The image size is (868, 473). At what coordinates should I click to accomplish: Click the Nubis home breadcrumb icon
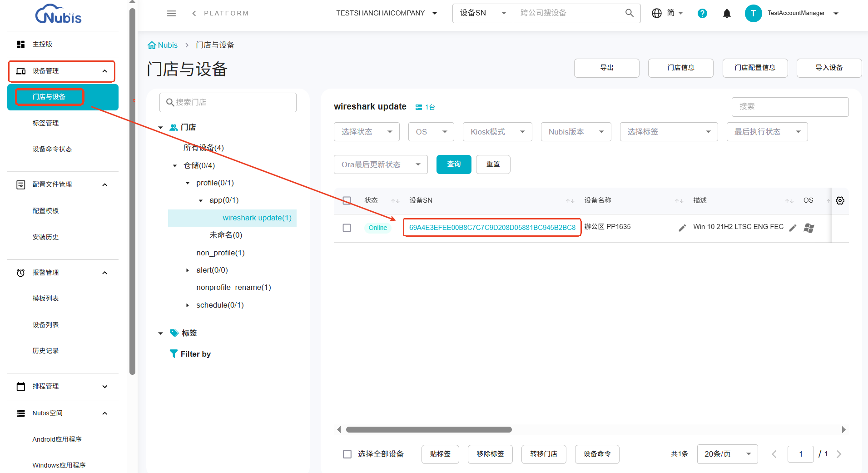(x=152, y=45)
